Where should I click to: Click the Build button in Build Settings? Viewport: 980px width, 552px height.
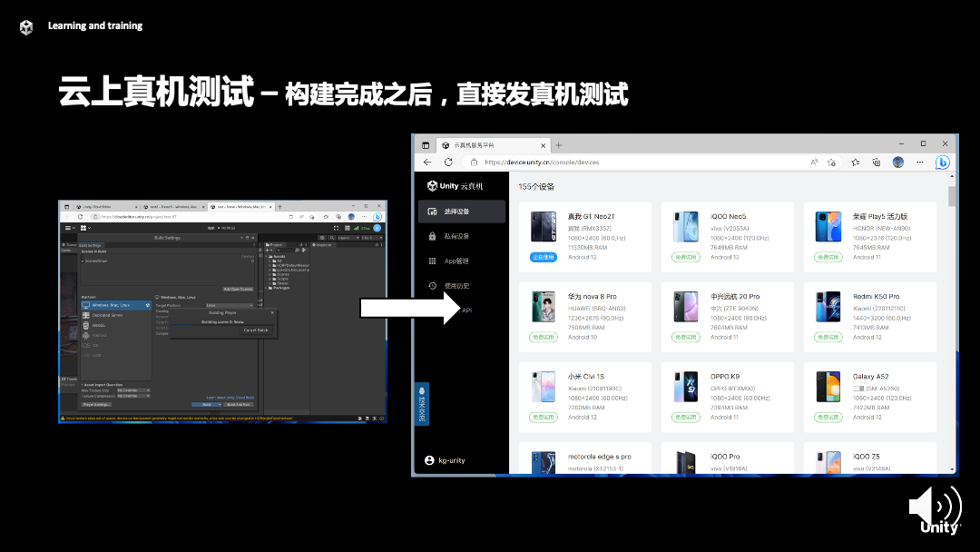click(x=206, y=404)
